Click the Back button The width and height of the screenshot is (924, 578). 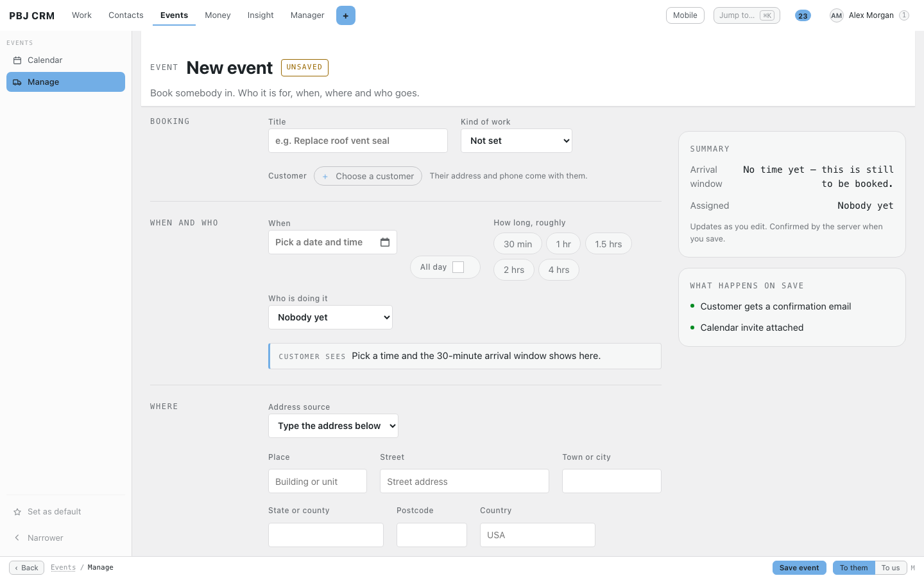point(26,568)
